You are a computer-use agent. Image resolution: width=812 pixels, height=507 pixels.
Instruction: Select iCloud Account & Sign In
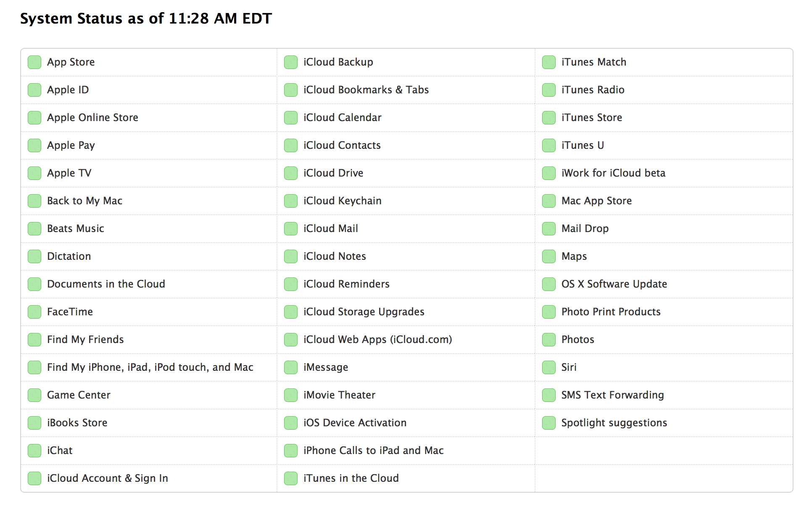tap(108, 478)
